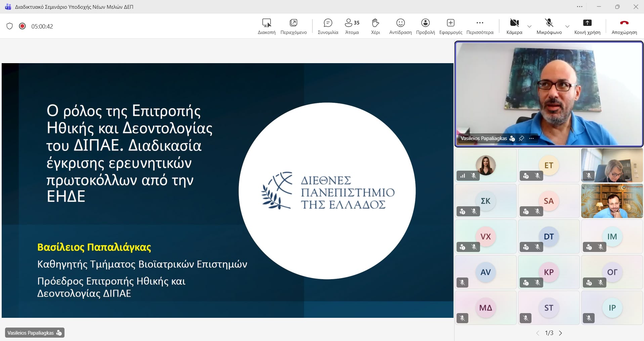The height and width of the screenshot is (341, 644).
Task: Click presenter icon beside Vasileios Papaliagkas tile name
Action: pyautogui.click(x=512, y=138)
